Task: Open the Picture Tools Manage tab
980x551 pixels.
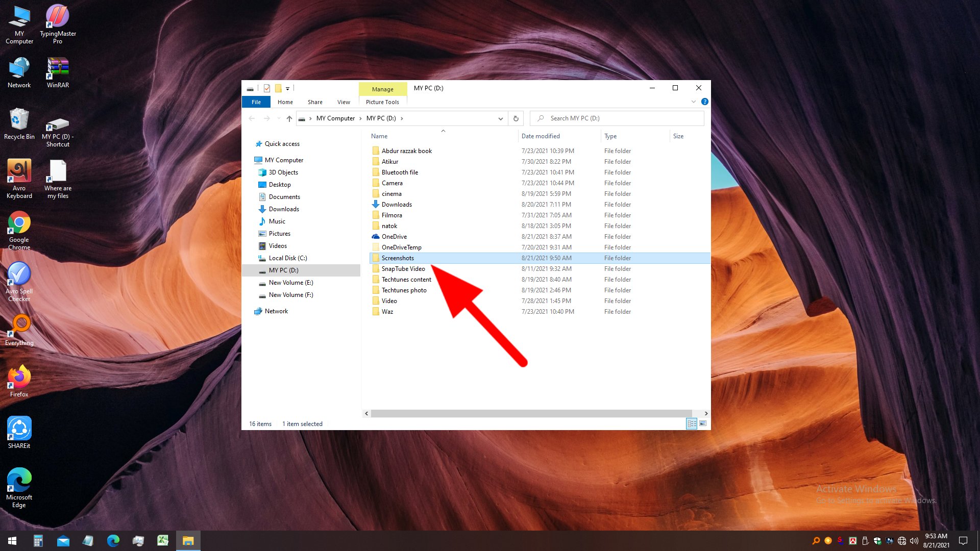Action: pyautogui.click(x=382, y=89)
